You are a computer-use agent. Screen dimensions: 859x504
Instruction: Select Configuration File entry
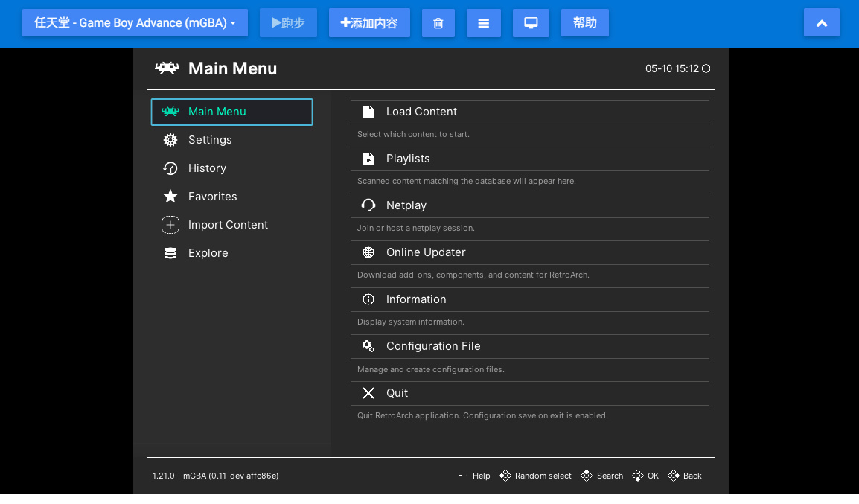click(x=530, y=346)
